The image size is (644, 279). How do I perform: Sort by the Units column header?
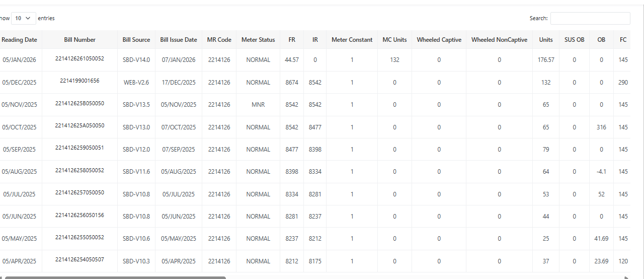click(545, 40)
